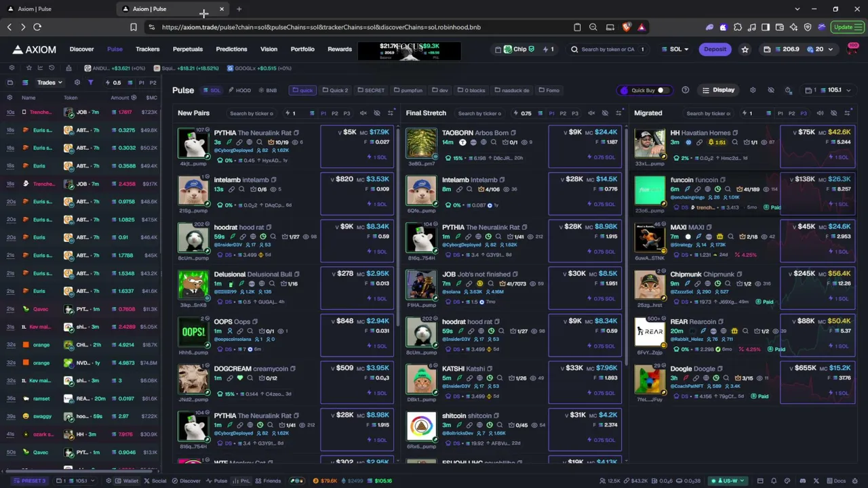Open the watchlist bar settings gear
Screen dimensions: 868x488
[12, 68]
